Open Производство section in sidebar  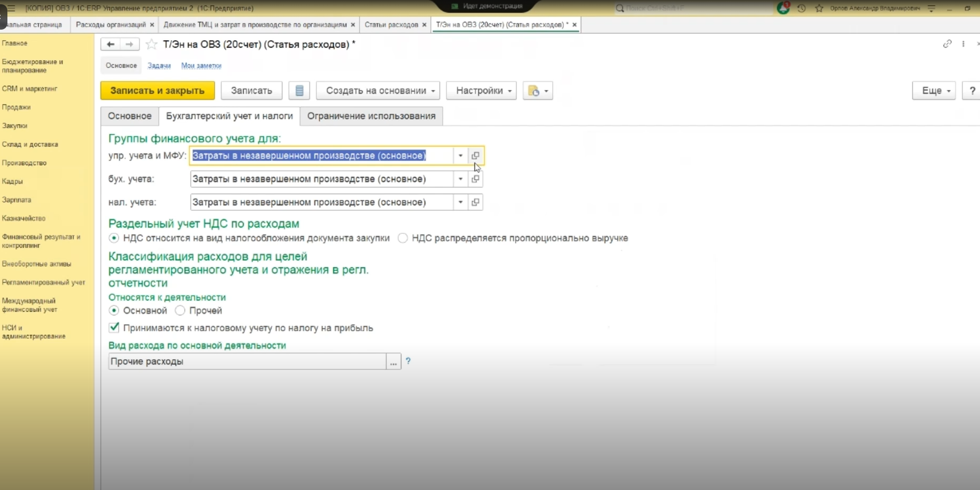click(24, 163)
